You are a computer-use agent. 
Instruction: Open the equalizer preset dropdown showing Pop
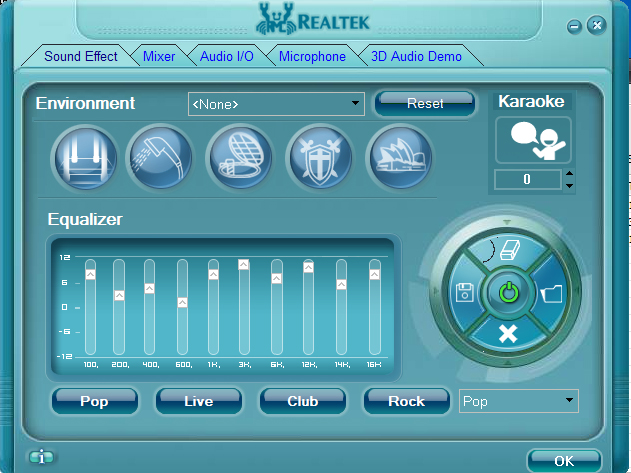[x=519, y=401]
